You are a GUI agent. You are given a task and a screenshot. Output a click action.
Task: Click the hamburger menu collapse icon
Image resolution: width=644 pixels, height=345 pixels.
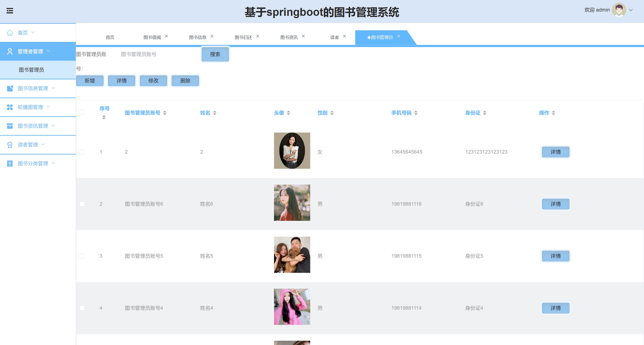click(x=10, y=10)
